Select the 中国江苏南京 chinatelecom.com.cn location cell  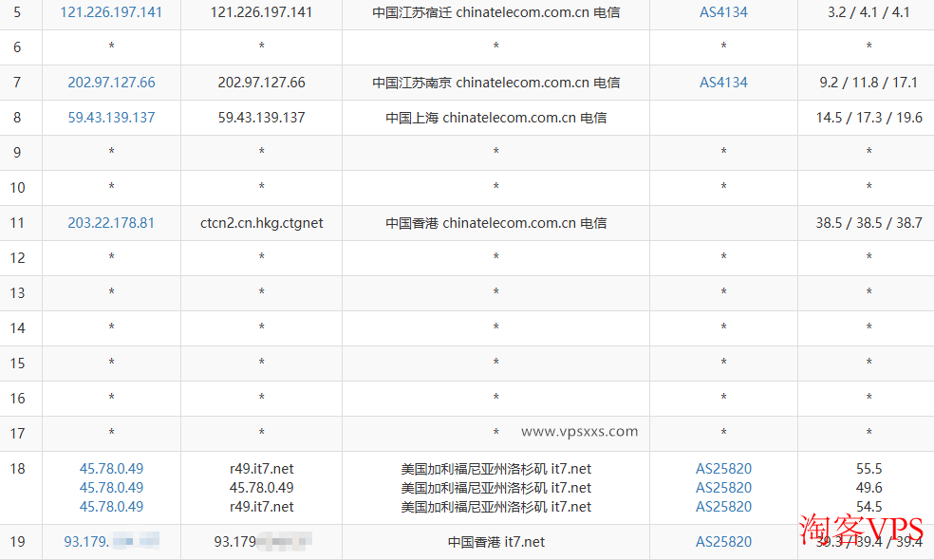pyautogui.click(x=495, y=83)
